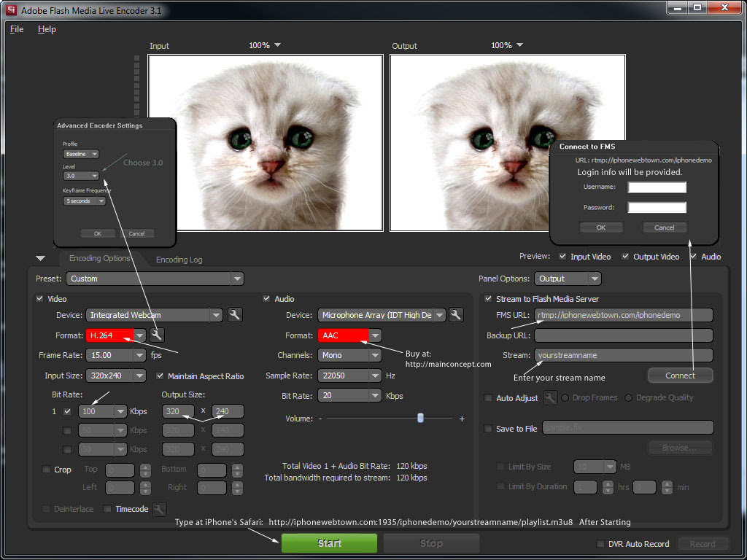Open Keyframe Frequency 5 seconds dropdown
This screenshot has width=747, height=560.
click(85, 201)
